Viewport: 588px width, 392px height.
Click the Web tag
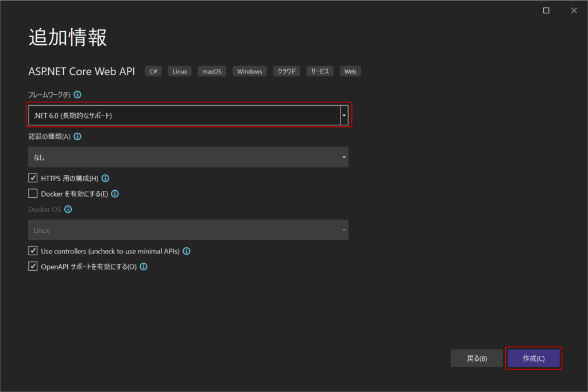coord(350,71)
